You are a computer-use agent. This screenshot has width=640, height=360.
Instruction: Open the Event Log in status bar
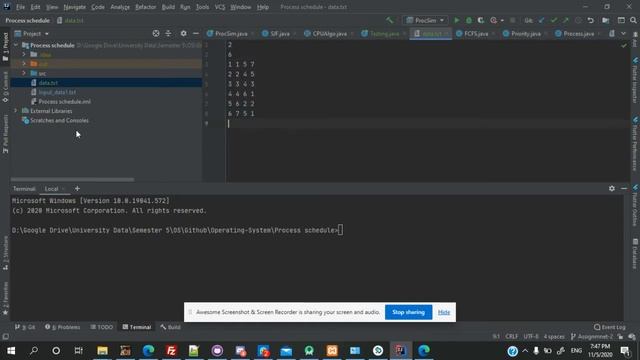point(610,327)
